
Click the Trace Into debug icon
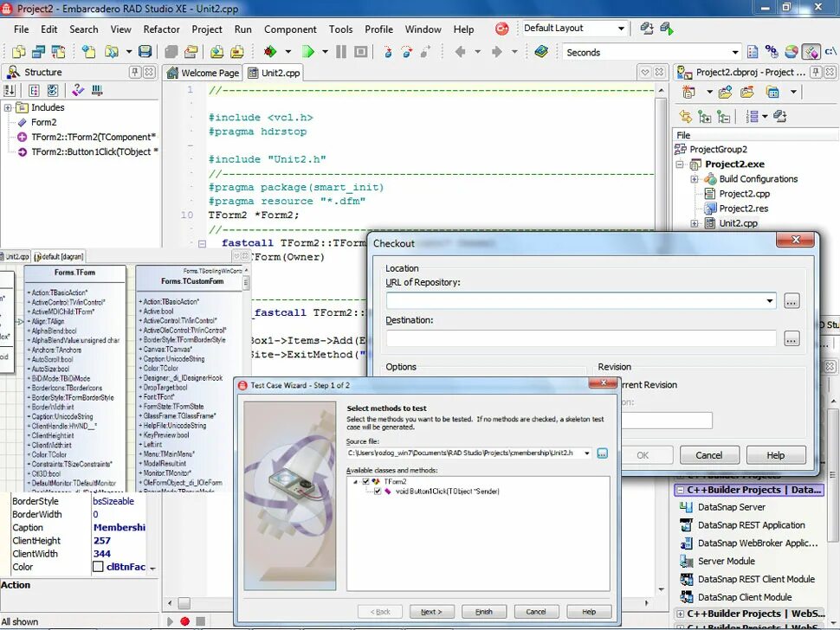[x=388, y=52]
